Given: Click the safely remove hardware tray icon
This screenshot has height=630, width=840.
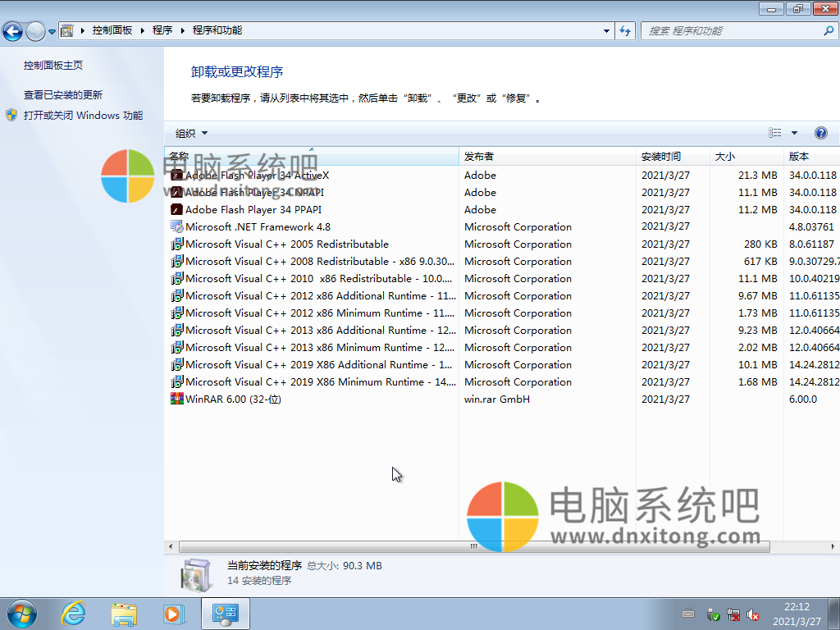Looking at the screenshot, I should (x=713, y=614).
